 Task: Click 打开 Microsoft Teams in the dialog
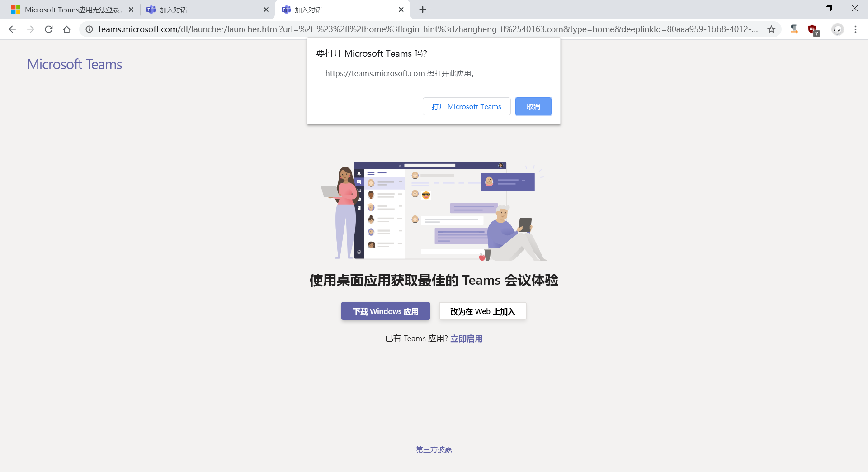point(467,106)
